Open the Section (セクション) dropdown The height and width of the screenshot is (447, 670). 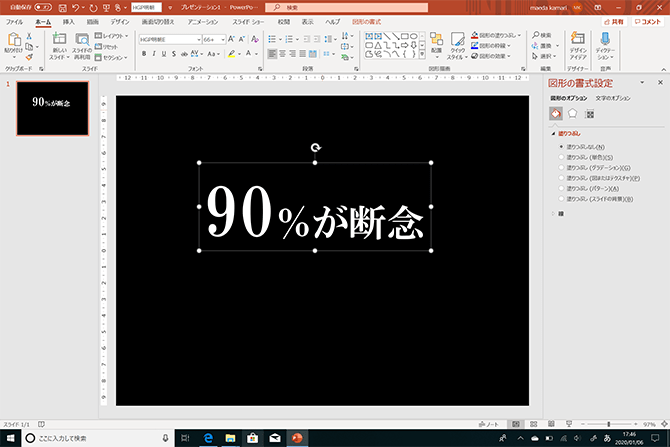point(111,57)
